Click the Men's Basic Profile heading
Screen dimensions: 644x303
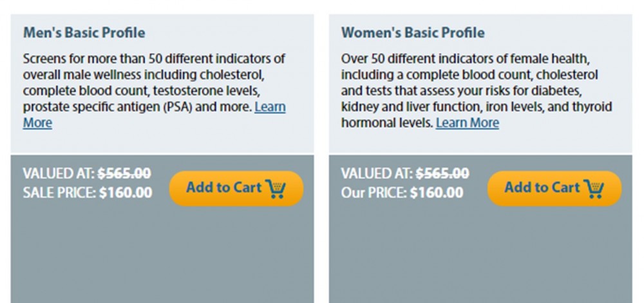(x=84, y=32)
